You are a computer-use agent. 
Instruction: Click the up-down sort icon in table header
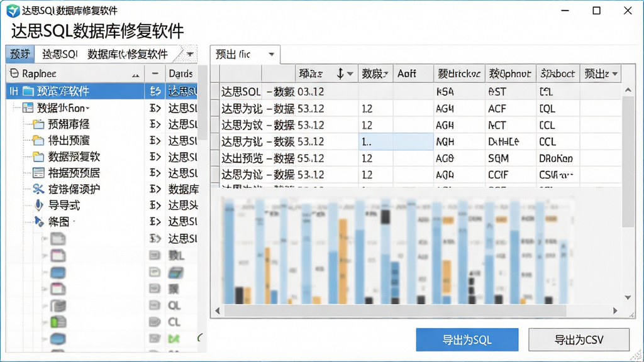tap(340, 74)
